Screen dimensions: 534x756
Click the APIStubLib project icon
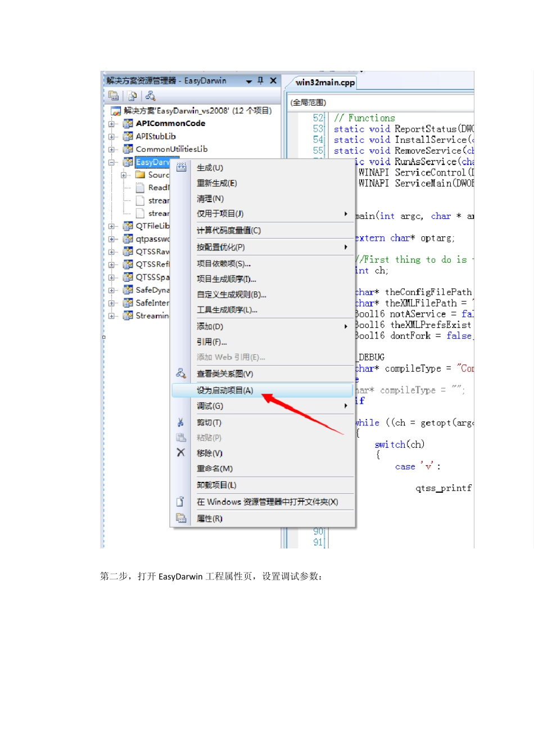(128, 136)
